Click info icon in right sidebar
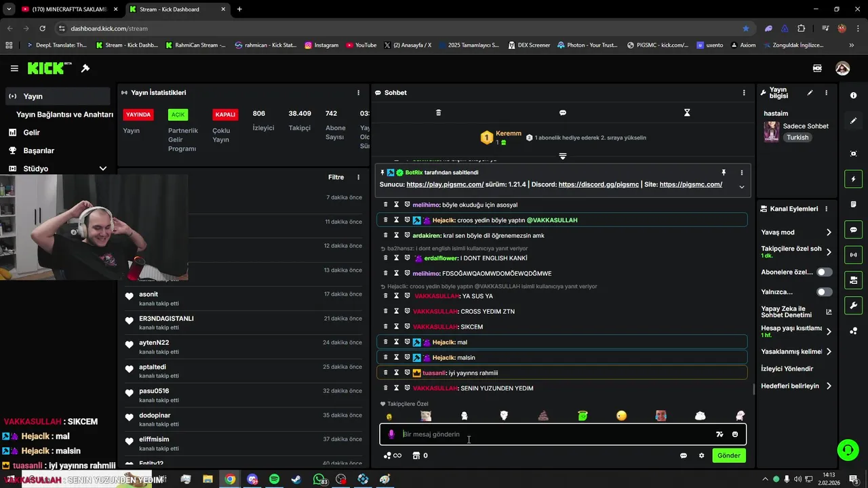Viewport: 868px width, 488px height. coord(853,96)
